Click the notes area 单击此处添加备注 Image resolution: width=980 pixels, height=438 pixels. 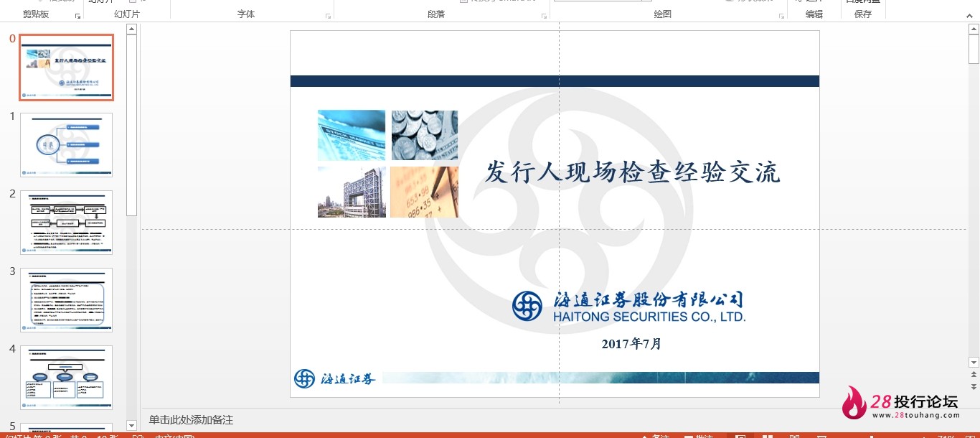pos(191,420)
